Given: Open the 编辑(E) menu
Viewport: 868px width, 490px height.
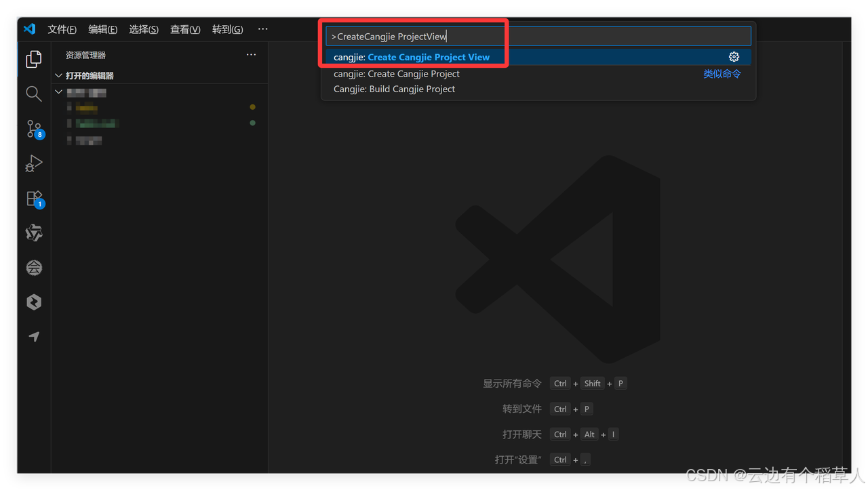Looking at the screenshot, I should tap(102, 29).
